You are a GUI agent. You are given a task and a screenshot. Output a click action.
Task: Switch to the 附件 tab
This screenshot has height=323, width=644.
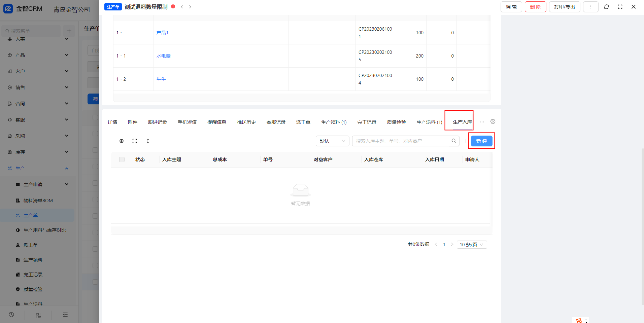tap(133, 122)
